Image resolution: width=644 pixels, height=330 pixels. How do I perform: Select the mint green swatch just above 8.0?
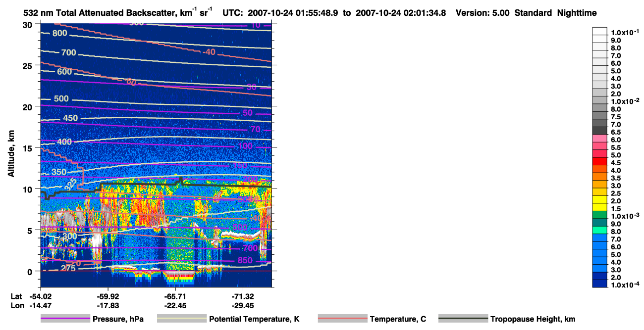(x=599, y=231)
